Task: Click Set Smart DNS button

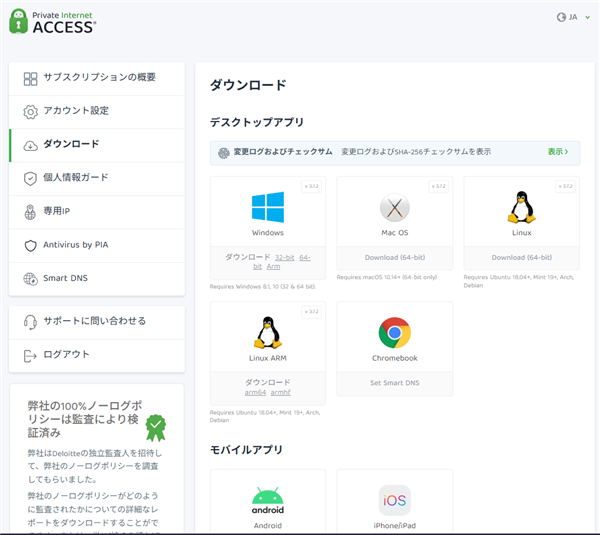Action: pos(395,383)
